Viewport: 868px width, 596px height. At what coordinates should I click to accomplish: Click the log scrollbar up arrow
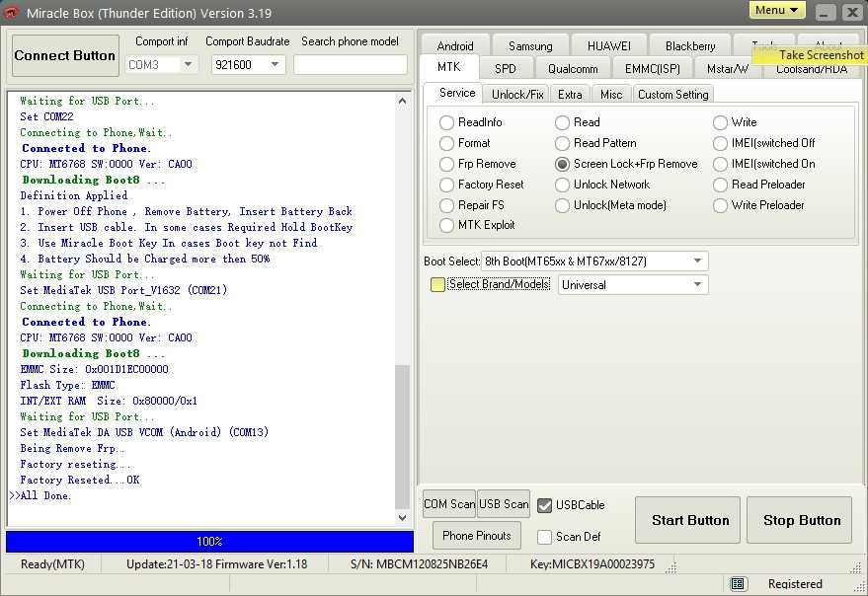pyautogui.click(x=402, y=101)
